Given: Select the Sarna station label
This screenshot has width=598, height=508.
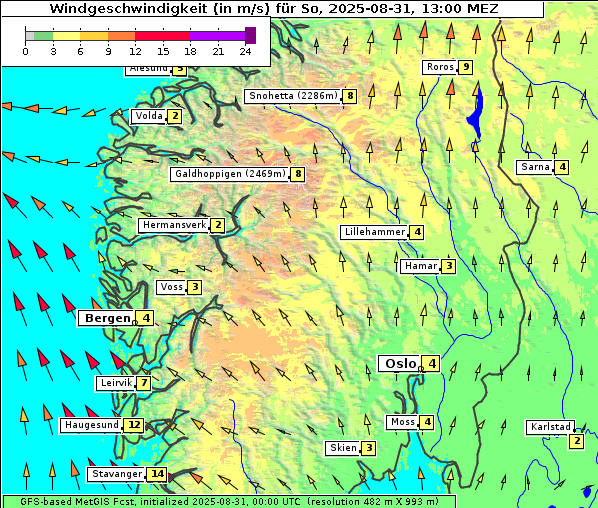Looking at the screenshot, I should (x=535, y=167).
